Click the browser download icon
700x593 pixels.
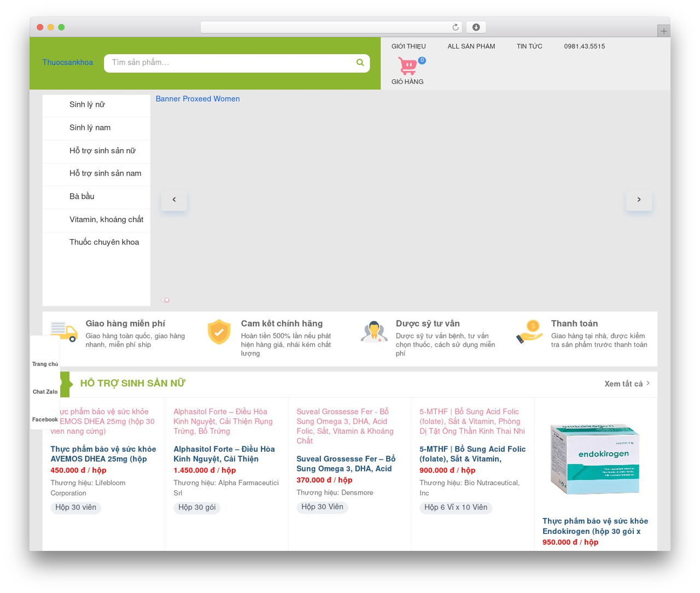(476, 27)
